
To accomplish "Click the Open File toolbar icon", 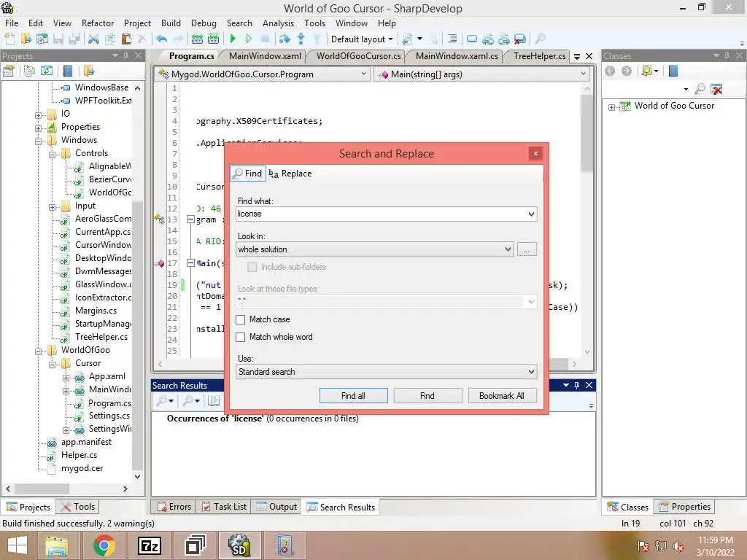I will [26, 39].
